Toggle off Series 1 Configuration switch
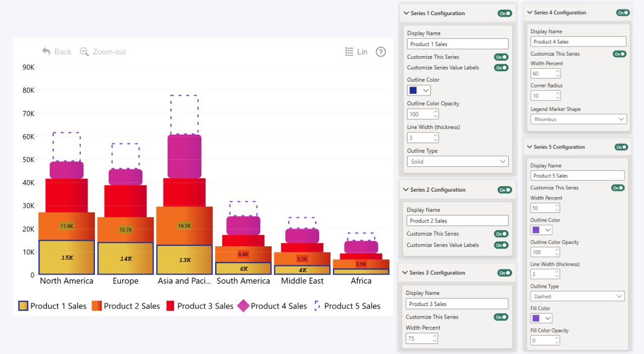The height and width of the screenshot is (354, 644). click(x=504, y=14)
